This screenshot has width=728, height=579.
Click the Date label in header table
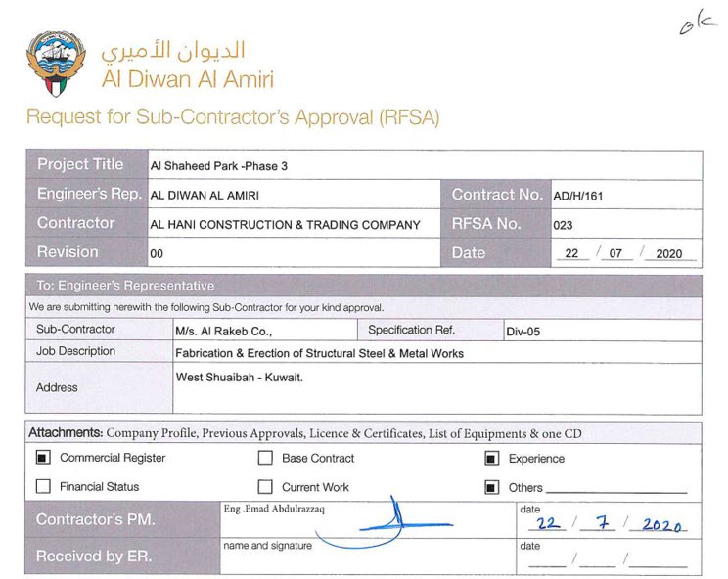point(469,253)
